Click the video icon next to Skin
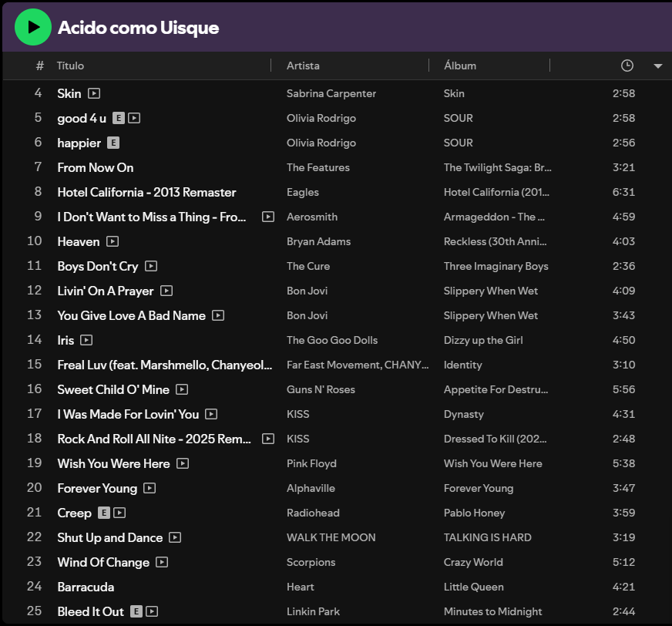Viewport: 672px width, 626px height. 94,93
